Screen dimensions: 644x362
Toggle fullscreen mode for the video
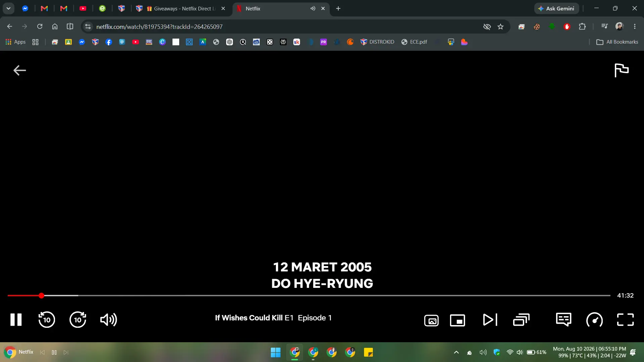tap(625, 320)
